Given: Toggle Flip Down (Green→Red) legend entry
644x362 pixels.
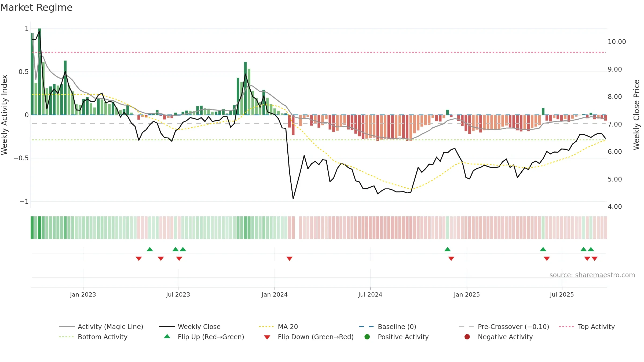Looking at the screenshot, I should [x=309, y=337].
